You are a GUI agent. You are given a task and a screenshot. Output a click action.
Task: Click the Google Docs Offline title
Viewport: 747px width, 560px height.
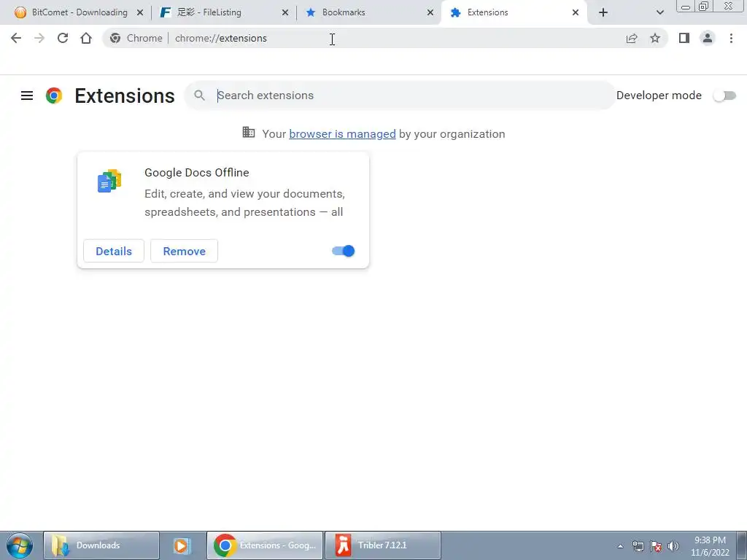tap(197, 172)
